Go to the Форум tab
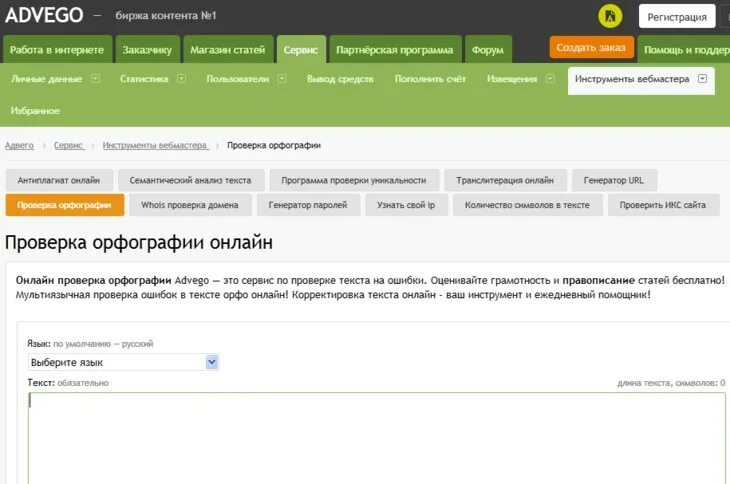 click(x=488, y=49)
